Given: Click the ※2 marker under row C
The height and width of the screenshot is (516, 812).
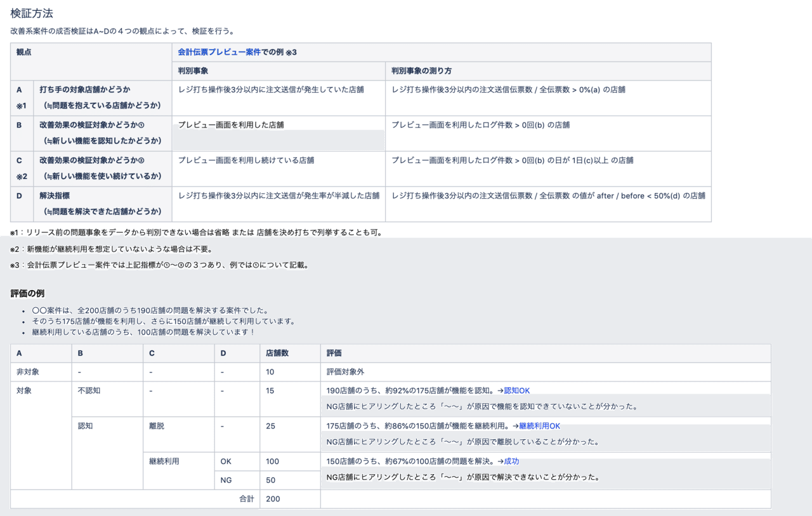Looking at the screenshot, I should (x=22, y=176).
